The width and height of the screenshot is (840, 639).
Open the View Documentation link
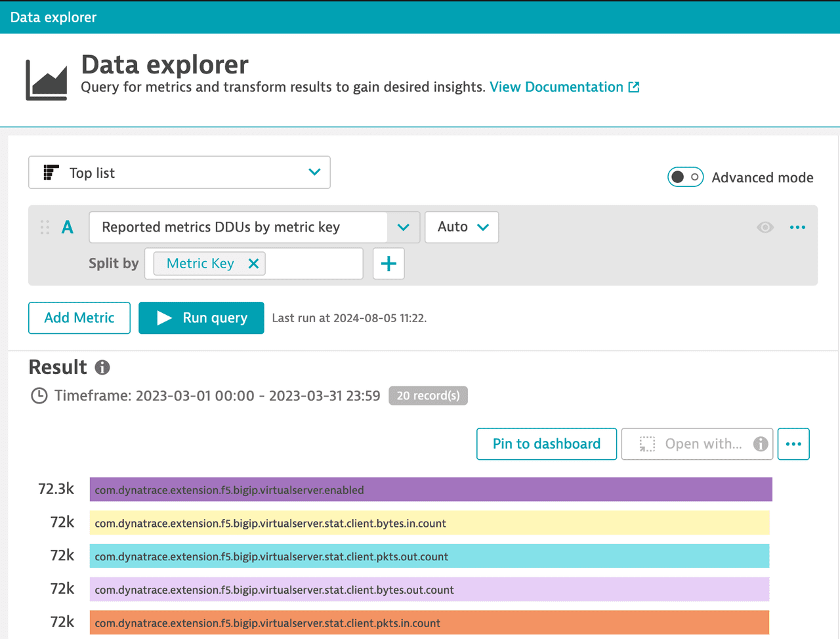(x=556, y=87)
